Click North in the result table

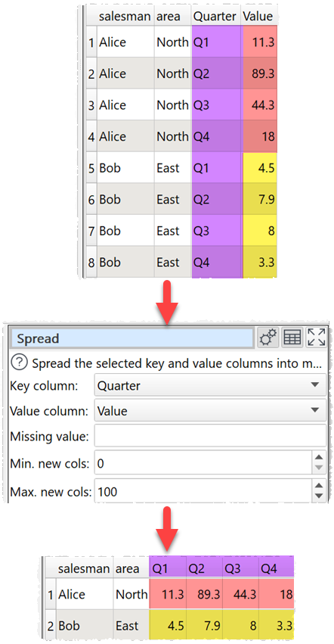pos(131,594)
